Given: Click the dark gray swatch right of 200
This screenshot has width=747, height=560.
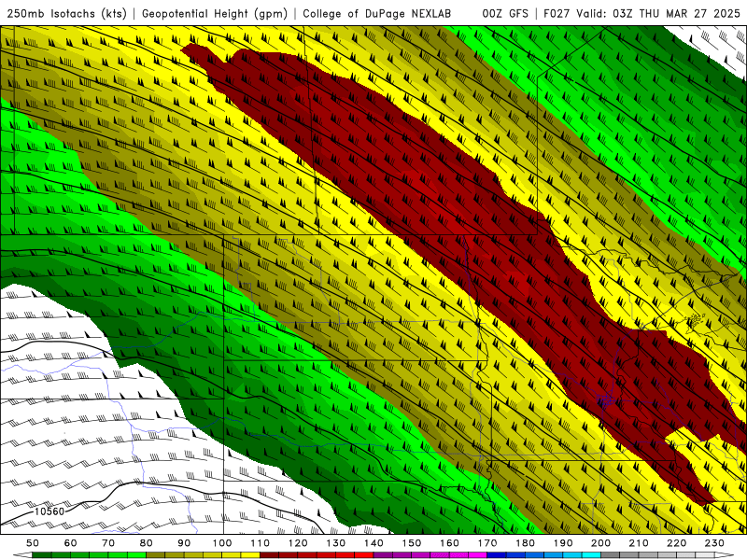Looking at the screenshot, I should point(611,555).
